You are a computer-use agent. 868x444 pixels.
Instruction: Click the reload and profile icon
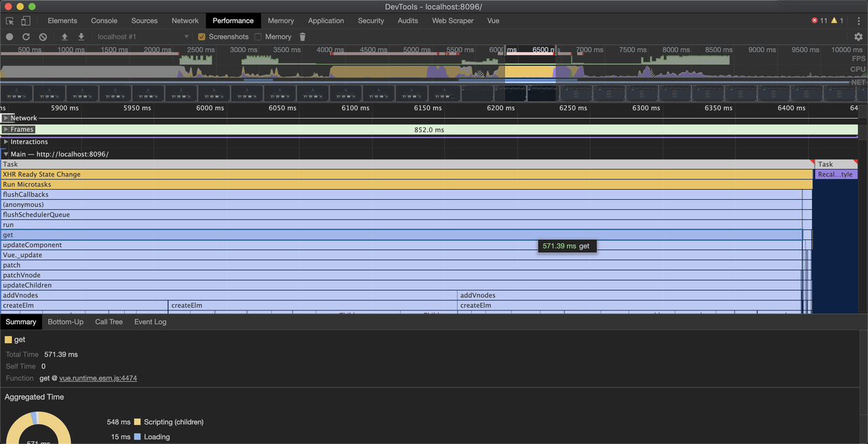[26, 37]
